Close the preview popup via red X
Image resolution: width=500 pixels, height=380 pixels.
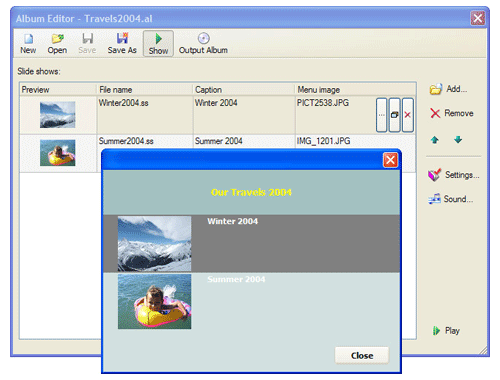click(390, 160)
